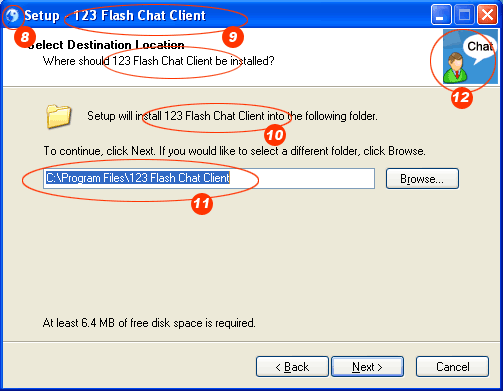
Task: Cancel the installation
Action: (452, 367)
